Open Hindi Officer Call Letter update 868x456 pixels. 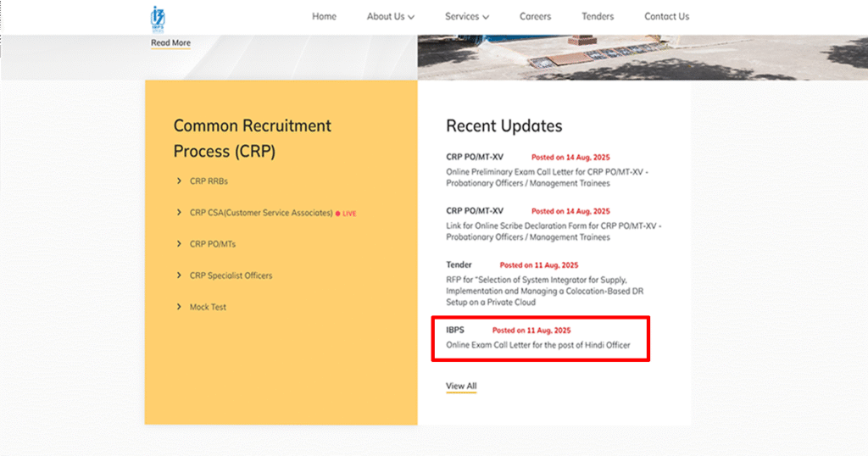(538, 345)
